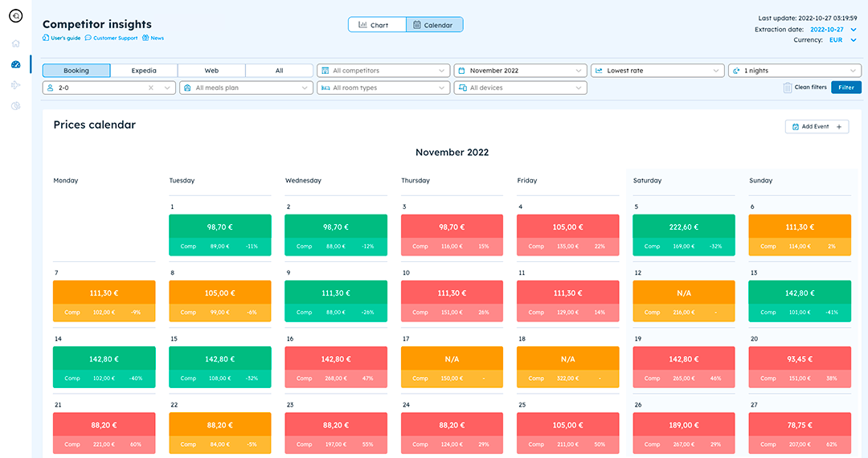Select the airplane icon in the sidebar

coord(15,85)
